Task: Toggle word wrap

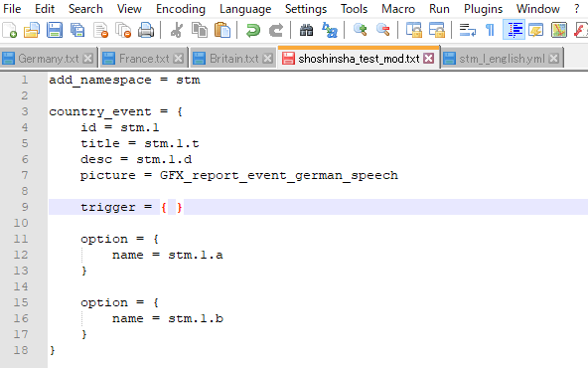Action: (468, 30)
